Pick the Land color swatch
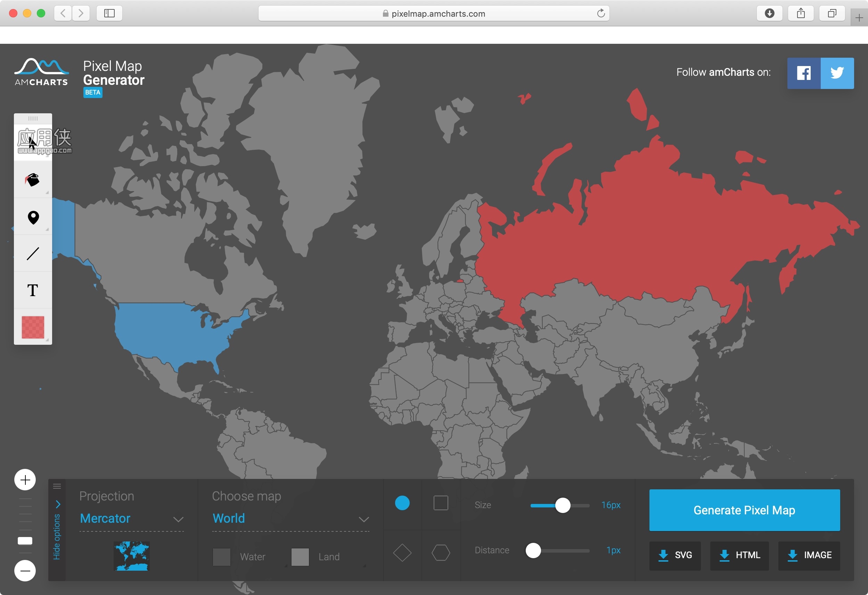The width and height of the screenshot is (868, 595). [300, 557]
